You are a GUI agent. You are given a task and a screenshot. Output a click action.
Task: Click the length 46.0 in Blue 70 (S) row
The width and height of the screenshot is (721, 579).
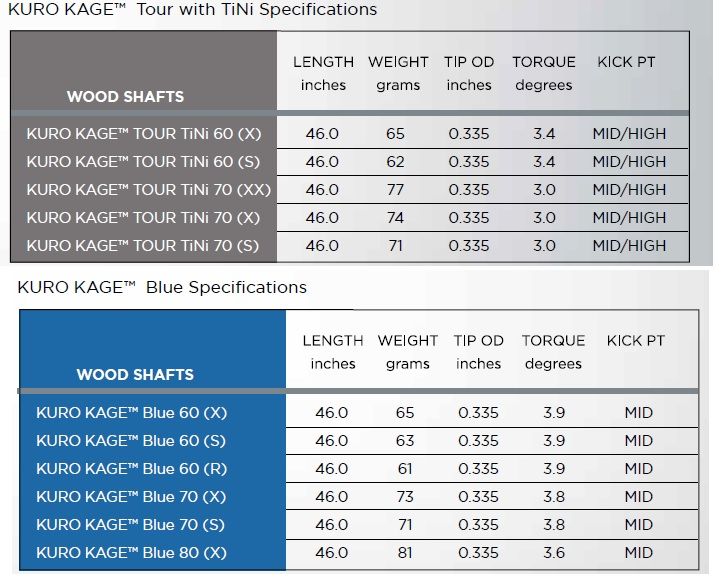coord(332,525)
